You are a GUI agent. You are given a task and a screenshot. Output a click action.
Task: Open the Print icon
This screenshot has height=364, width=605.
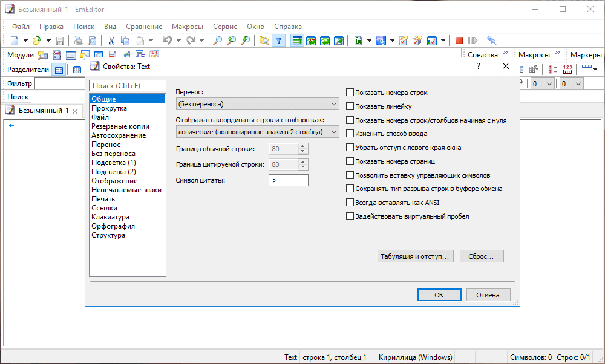(x=79, y=39)
